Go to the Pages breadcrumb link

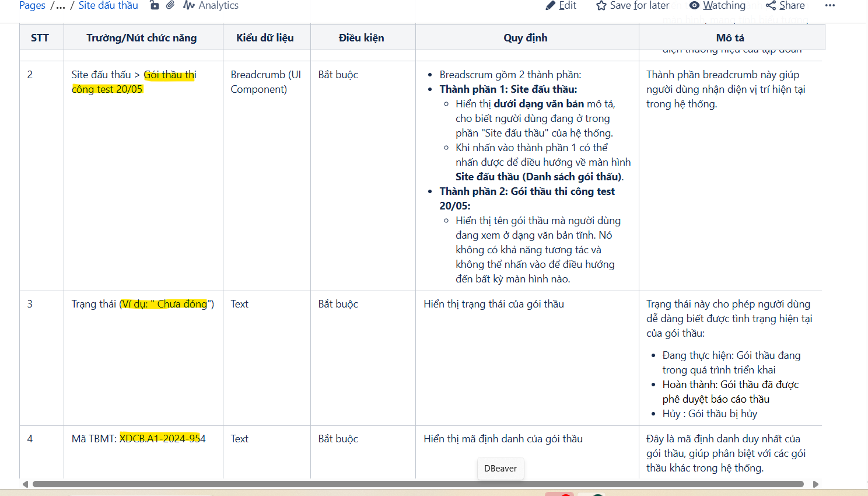[32, 5]
